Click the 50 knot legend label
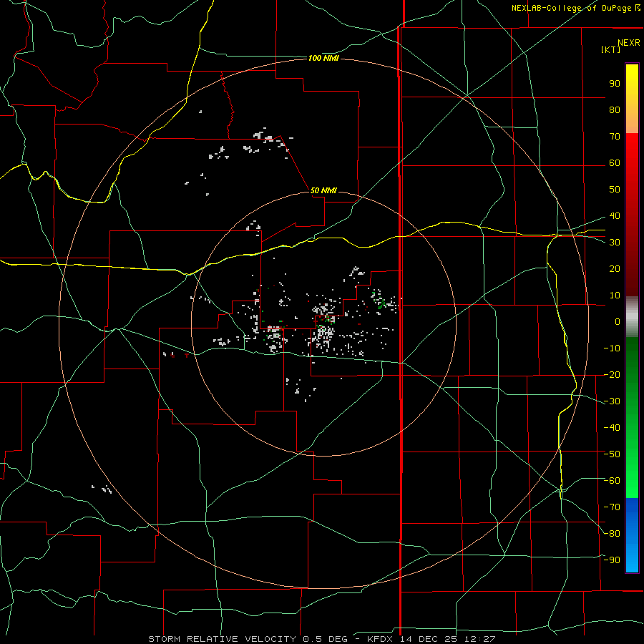644x644 pixels. click(615, 190)
